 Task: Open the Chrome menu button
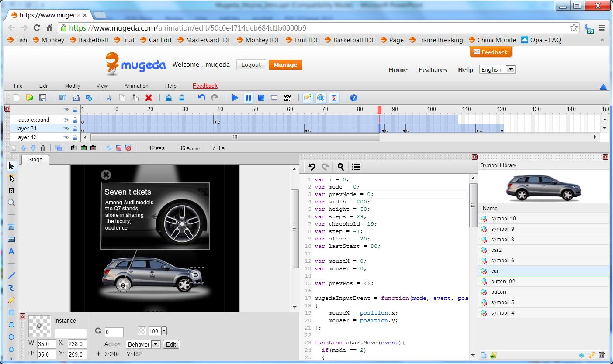(x=602, y=27)
